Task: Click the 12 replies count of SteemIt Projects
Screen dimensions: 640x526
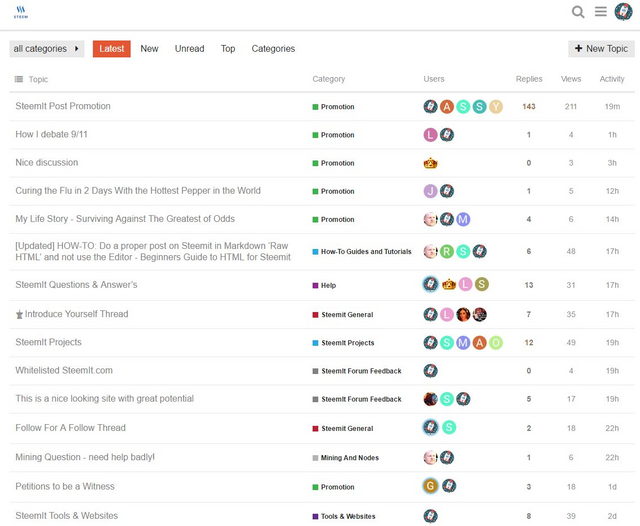Action: click(x=529, y=343)
